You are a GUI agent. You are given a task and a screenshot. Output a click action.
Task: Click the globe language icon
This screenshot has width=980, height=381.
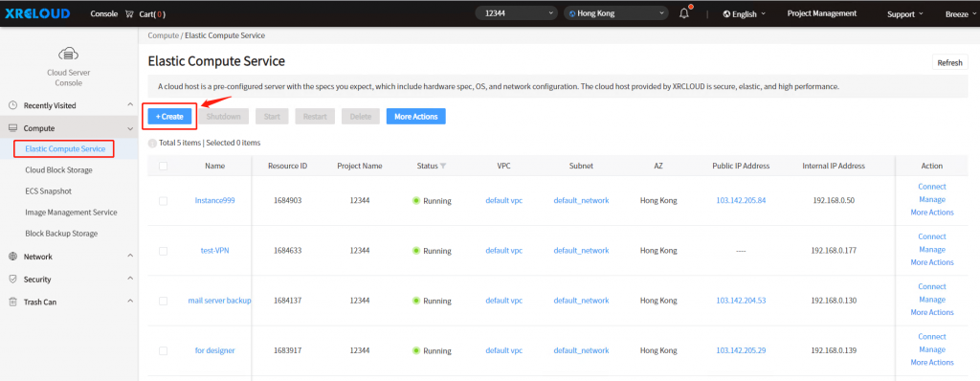click(x=726, y=13)
